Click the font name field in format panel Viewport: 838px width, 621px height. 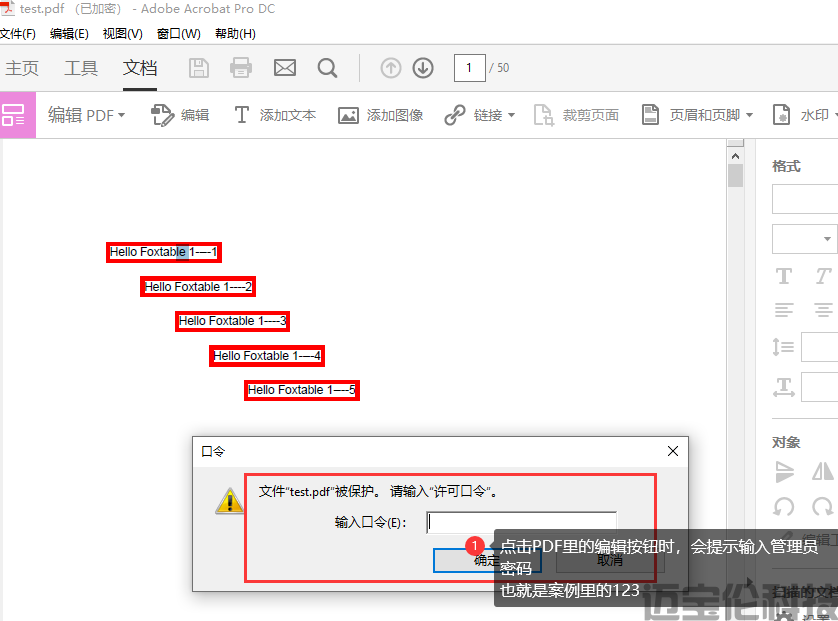[x=805, y=199]
